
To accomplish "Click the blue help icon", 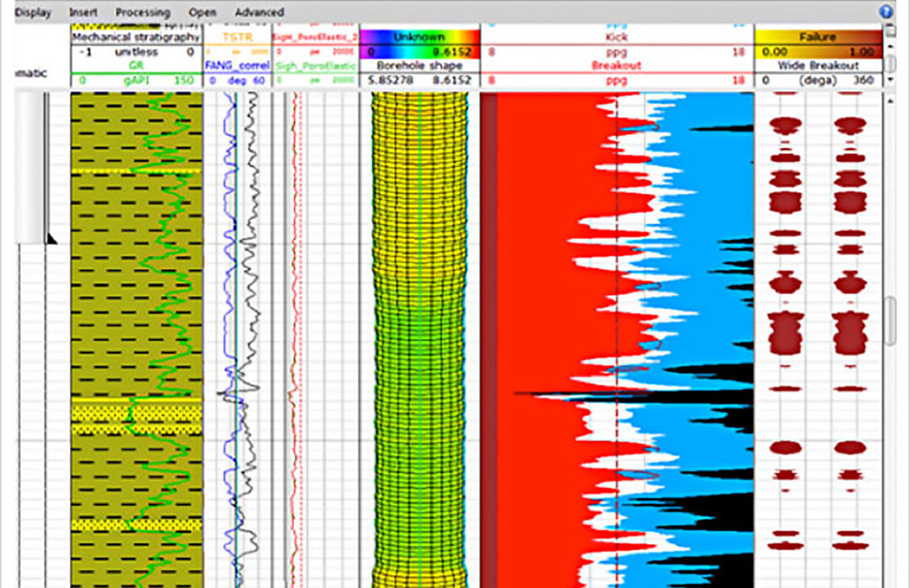I will (x=887, y=12).
